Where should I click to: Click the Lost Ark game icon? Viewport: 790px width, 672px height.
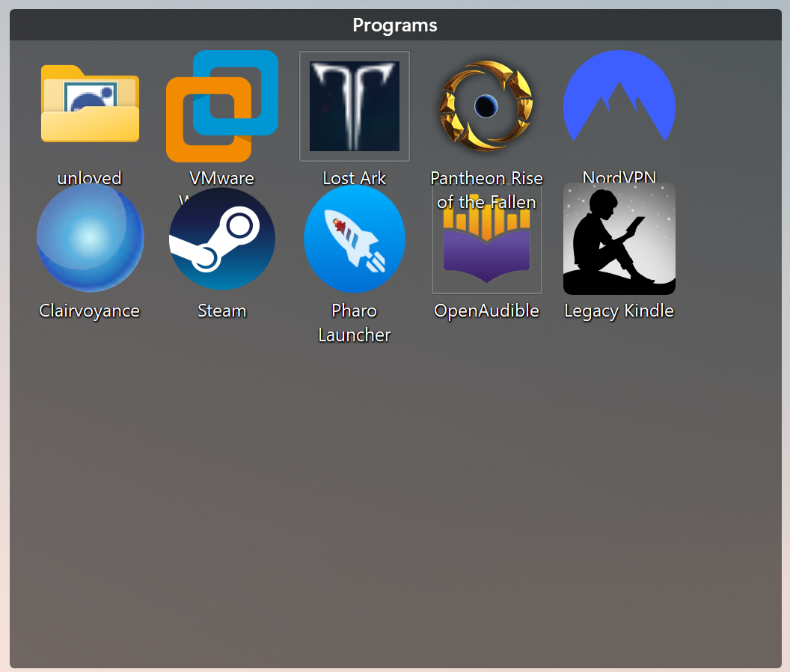click(x=355, y=106)
